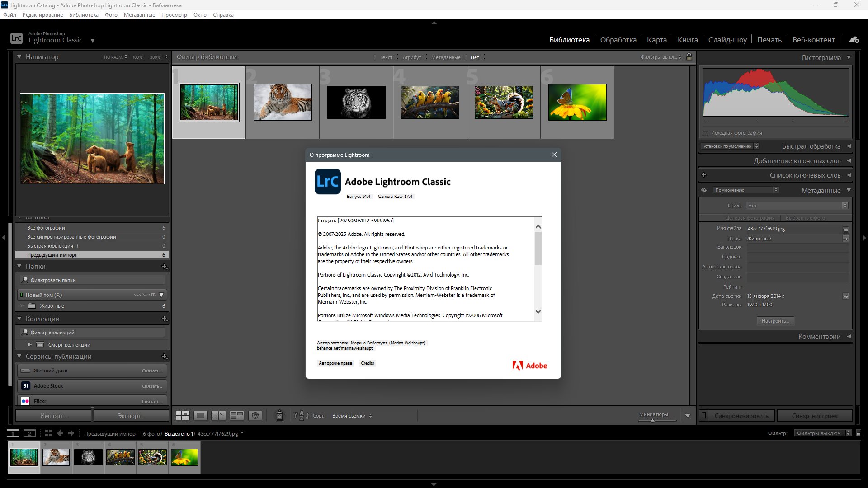Go forward with filmstrip right arrow
Screen dimensions: 868x488
71,433
